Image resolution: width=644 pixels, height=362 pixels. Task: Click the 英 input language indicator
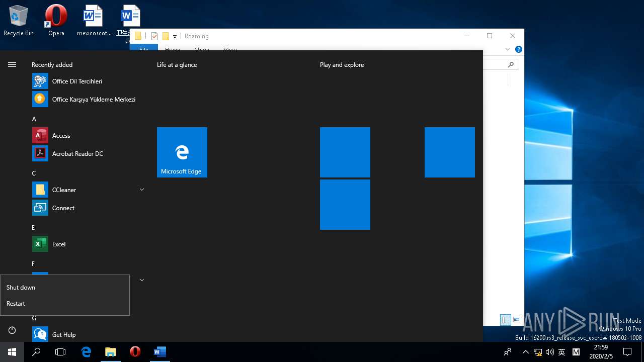tap(562, 352)
